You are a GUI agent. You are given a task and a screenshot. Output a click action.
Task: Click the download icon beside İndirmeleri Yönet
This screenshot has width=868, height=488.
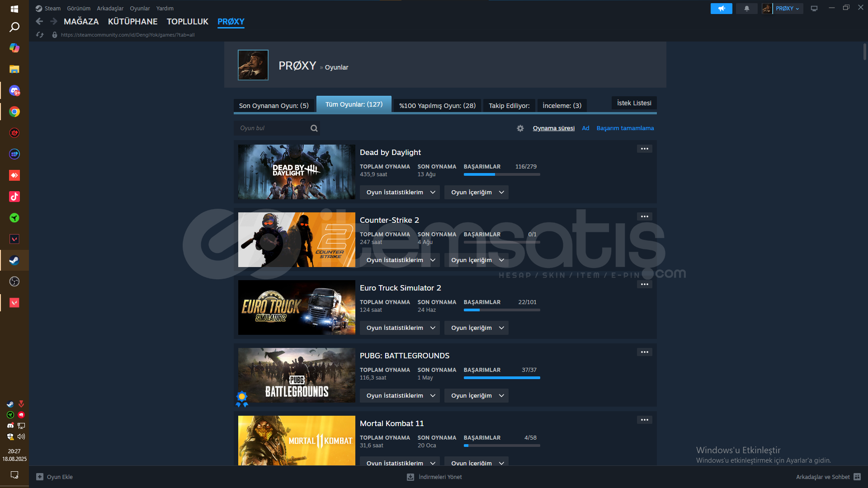410,477
